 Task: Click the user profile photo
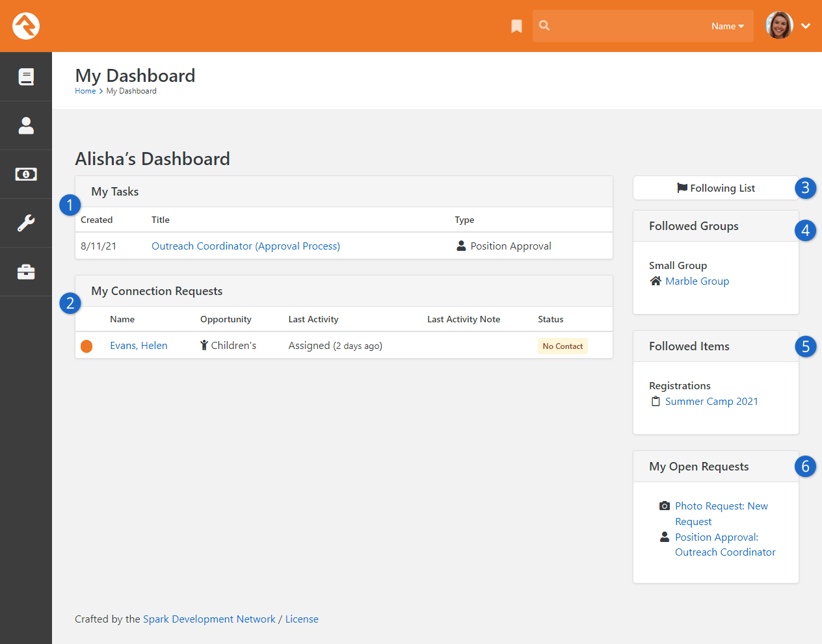tap(779, 26)
